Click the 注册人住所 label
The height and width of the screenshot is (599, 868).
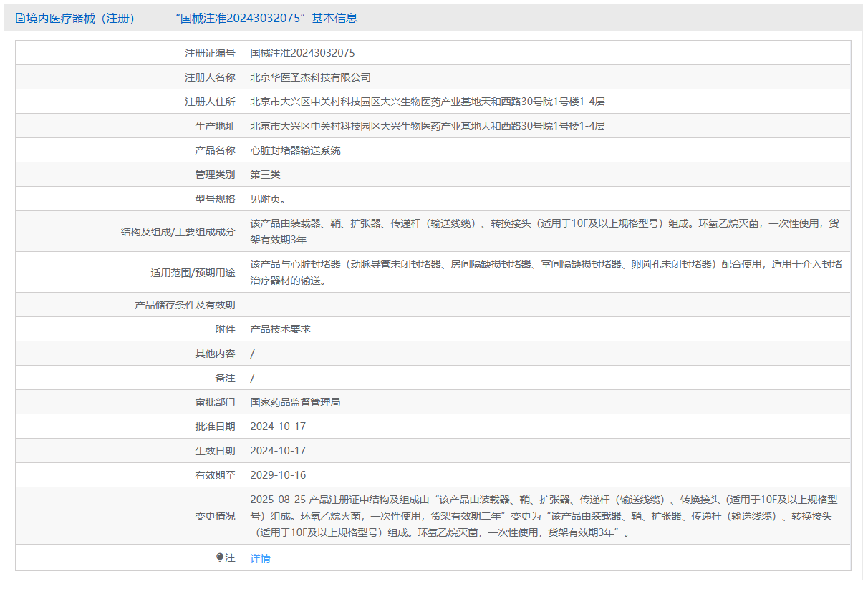(x=210, y=102)
